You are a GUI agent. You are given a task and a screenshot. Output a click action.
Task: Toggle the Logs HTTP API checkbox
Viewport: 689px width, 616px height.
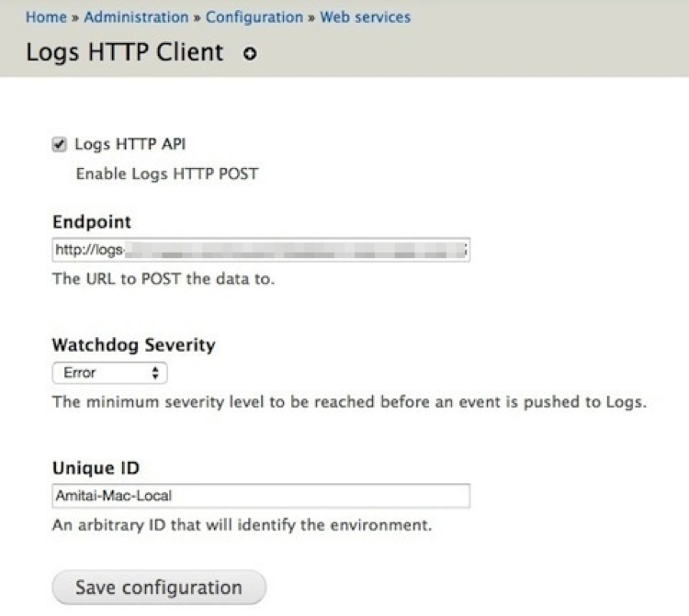(60, 143)
